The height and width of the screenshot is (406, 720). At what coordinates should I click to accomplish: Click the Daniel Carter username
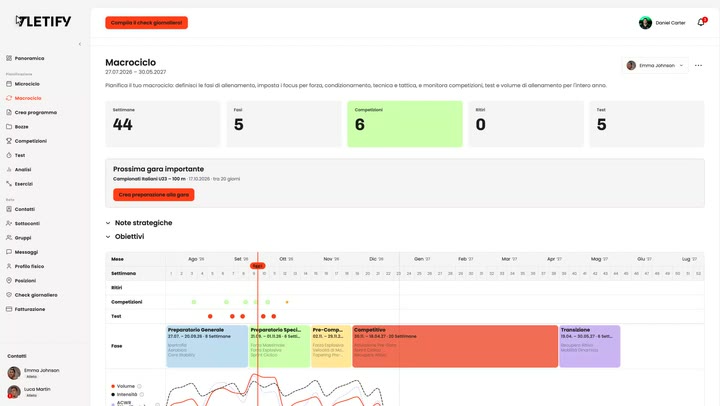tap(670, 23)
